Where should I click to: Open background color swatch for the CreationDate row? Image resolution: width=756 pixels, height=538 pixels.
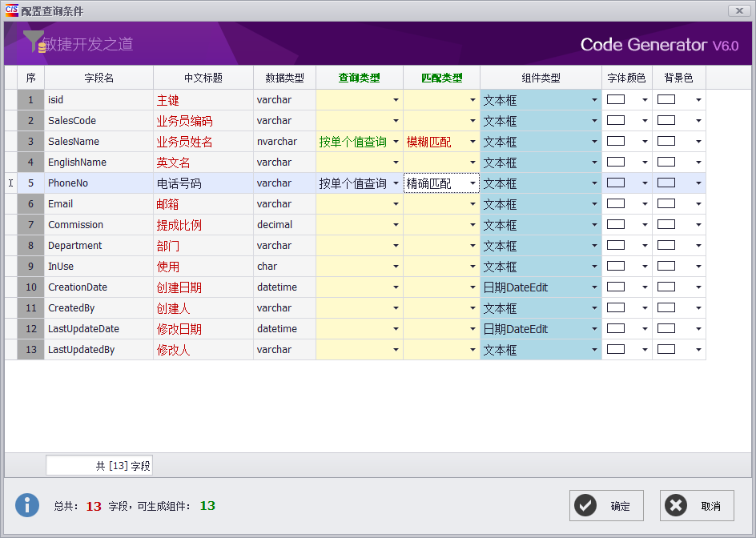pyautogui.click(x=666, y=287)
